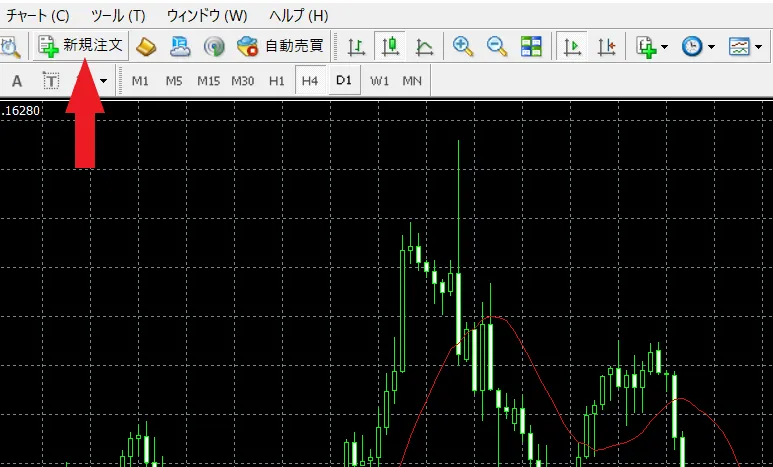The image size is (773, 467).
Task: Click the add indicators icon
Action: pos(646,47)
